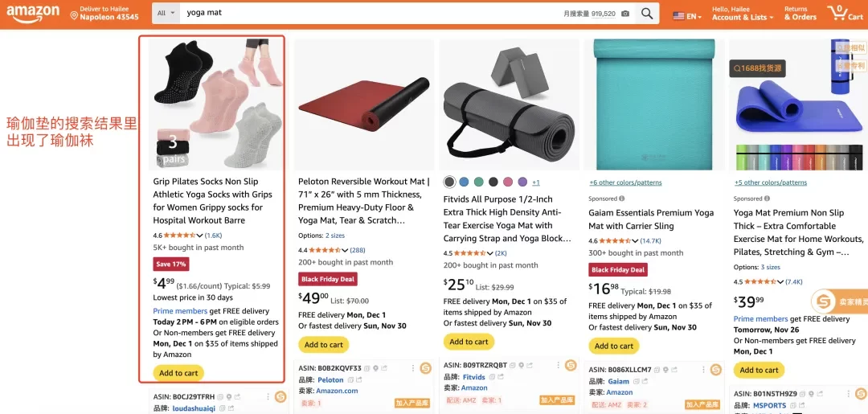Open the three-dot menu on Peloton ASIN card
The width and height of the screenshot is (868, 414).
pyautogui.click(x=411, y=369)
